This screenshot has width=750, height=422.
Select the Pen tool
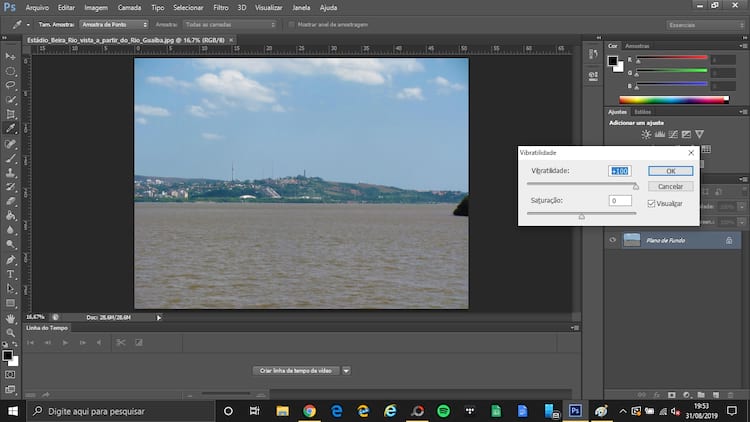[x=10, y=260]
